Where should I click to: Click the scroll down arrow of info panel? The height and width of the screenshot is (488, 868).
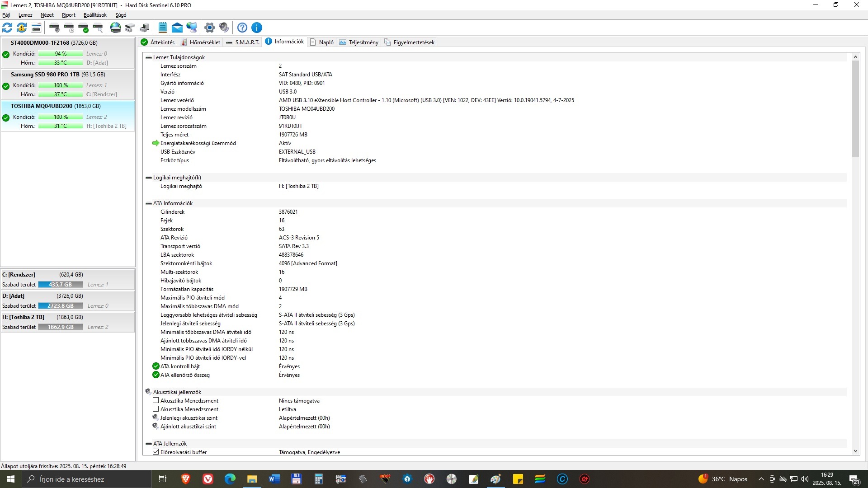coord(855,451)
